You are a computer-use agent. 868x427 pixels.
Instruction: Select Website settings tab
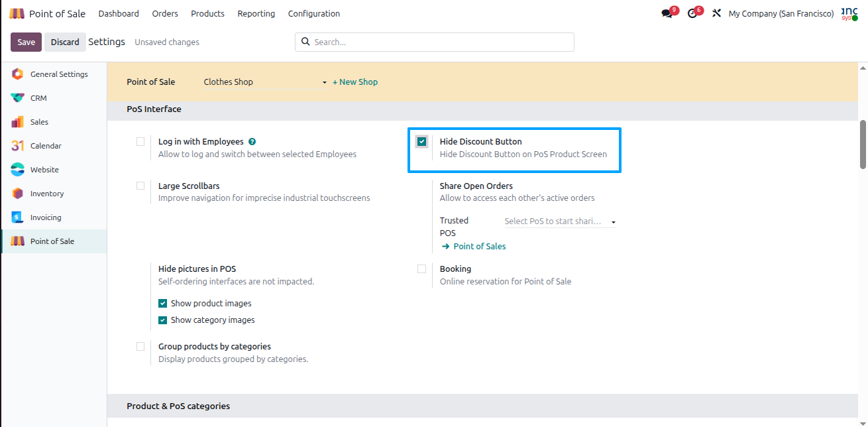(x=54, y=170)
